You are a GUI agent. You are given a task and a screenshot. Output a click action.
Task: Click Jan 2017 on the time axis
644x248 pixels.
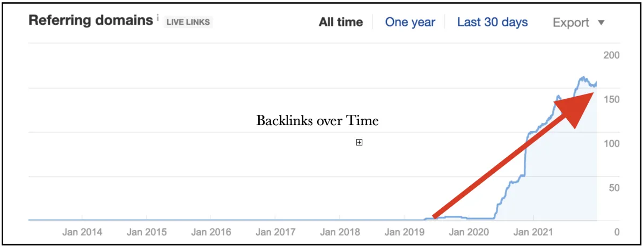[x=275, y=232]
